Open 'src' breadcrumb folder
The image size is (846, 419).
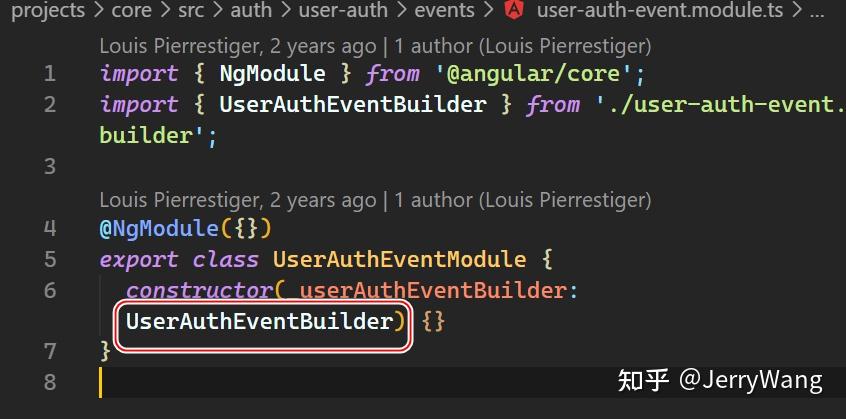coord(191,11)
